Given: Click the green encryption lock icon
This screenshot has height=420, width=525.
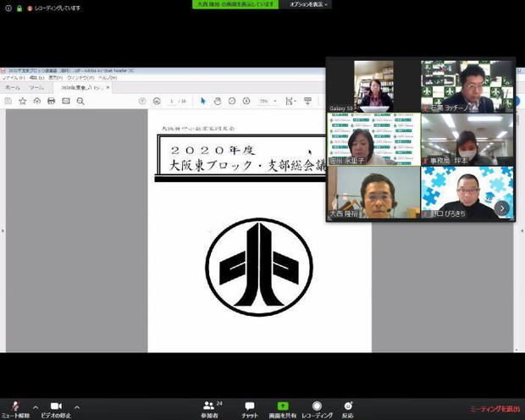Looking at the screenshot, I should pyautogui.click(x=19, y=8).
